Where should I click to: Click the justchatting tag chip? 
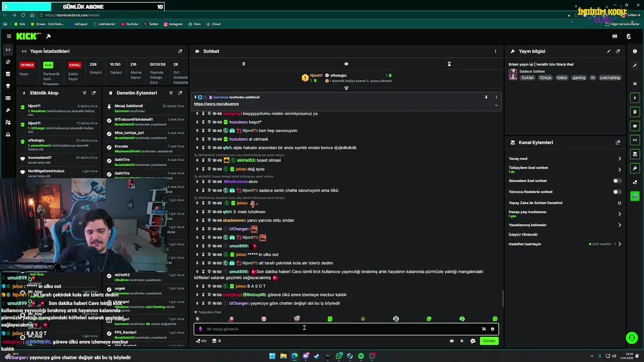click(610, 78)
